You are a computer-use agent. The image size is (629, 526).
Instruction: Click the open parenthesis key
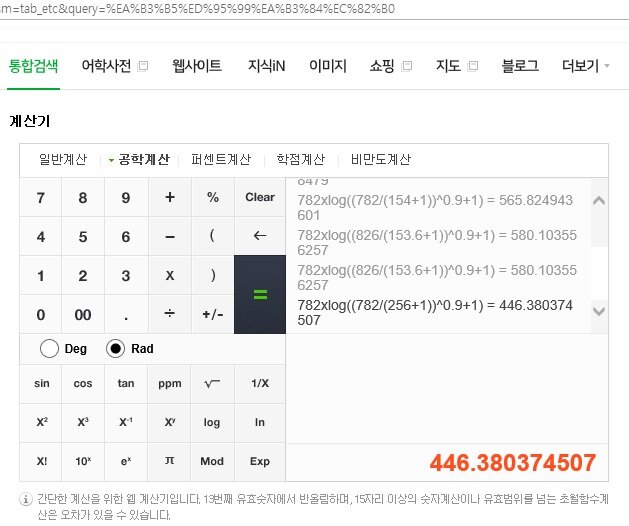pos(213,236)
